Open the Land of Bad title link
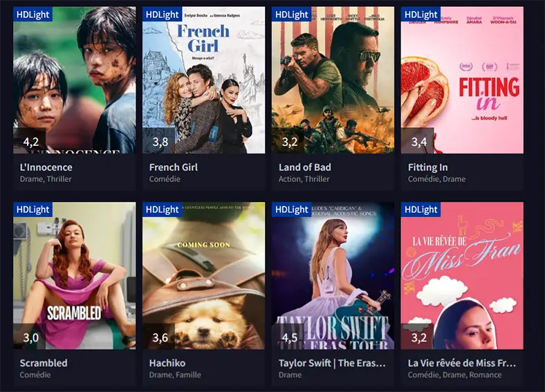Viewport: 545px width, 392px height. tap(305, 167)
